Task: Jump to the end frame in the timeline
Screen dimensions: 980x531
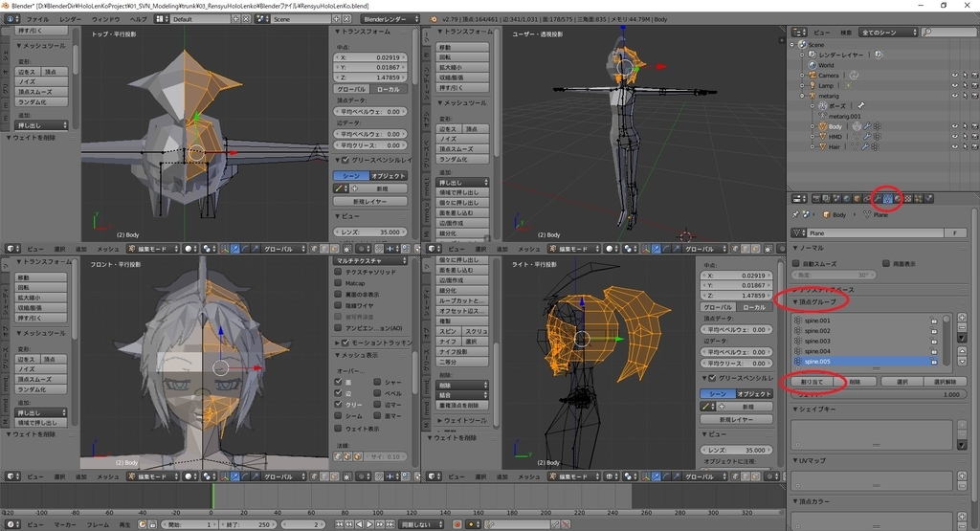Action: [x=390, y=524]
